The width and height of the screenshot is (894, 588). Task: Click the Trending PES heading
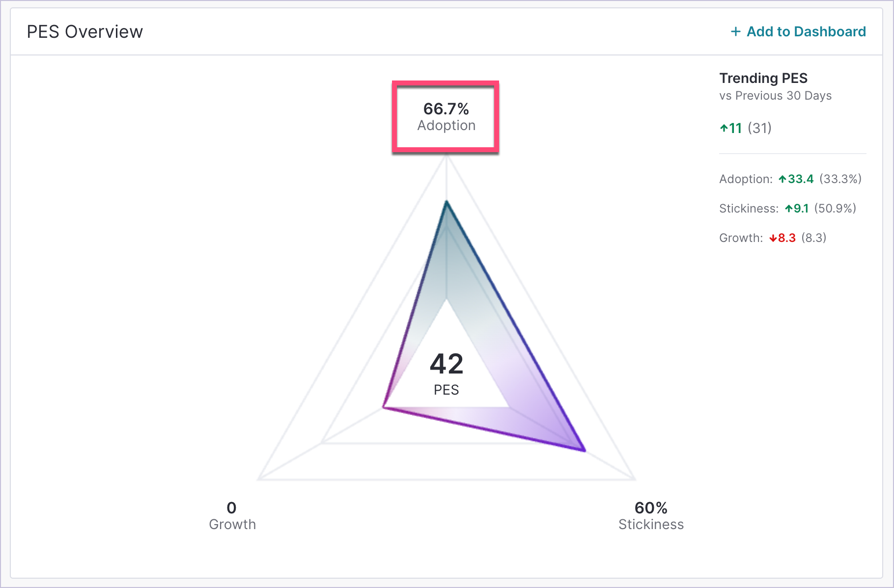[x=763, y=79]
